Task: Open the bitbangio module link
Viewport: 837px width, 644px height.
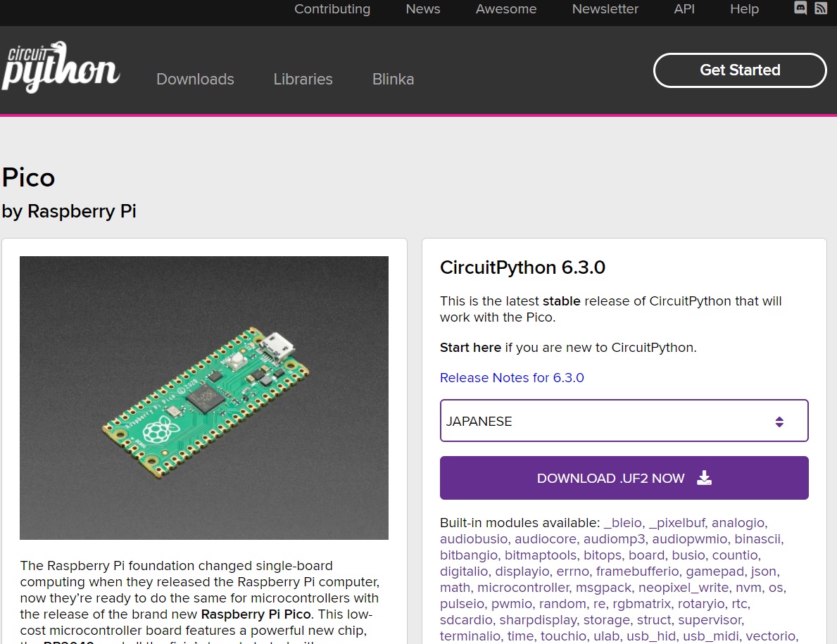Action: tap(469, 555)
